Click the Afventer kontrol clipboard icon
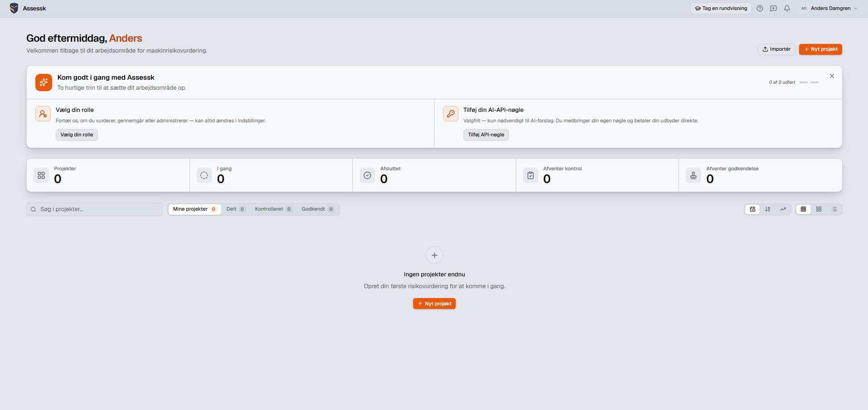This screenshot has width=868, height=410. 531,175
